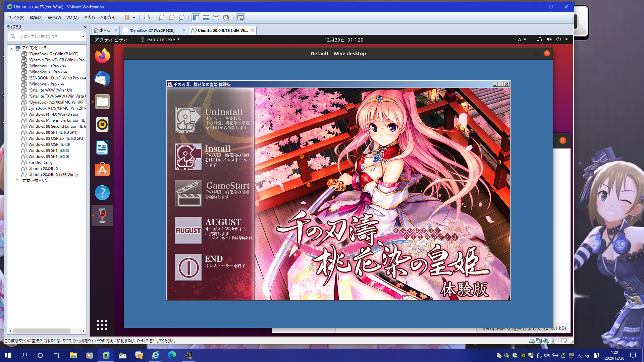Click the VMware pause (suspend) button

click(127, 18)
